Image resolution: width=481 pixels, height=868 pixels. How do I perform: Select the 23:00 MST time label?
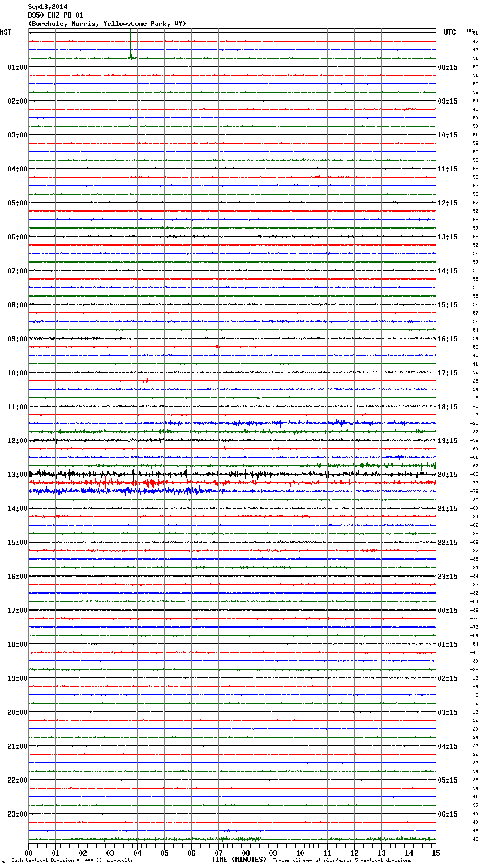18,814
